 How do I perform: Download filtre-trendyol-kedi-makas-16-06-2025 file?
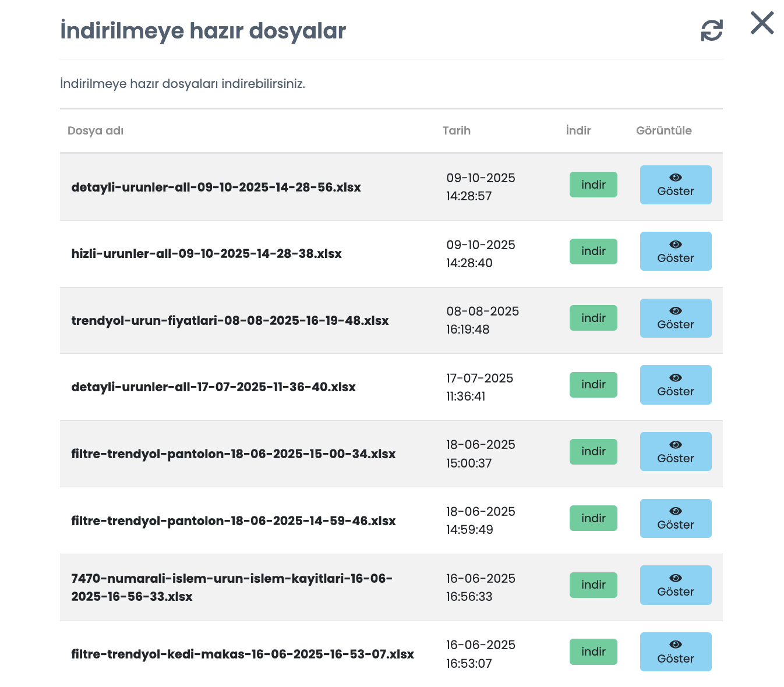click(x=594, y=651)
